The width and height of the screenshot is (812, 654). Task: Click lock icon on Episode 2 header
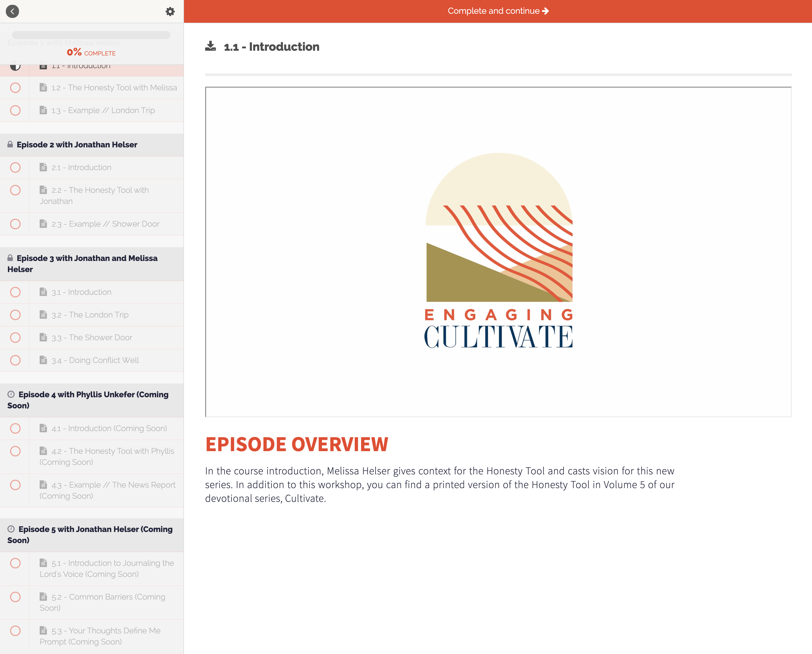coord(10,144)
